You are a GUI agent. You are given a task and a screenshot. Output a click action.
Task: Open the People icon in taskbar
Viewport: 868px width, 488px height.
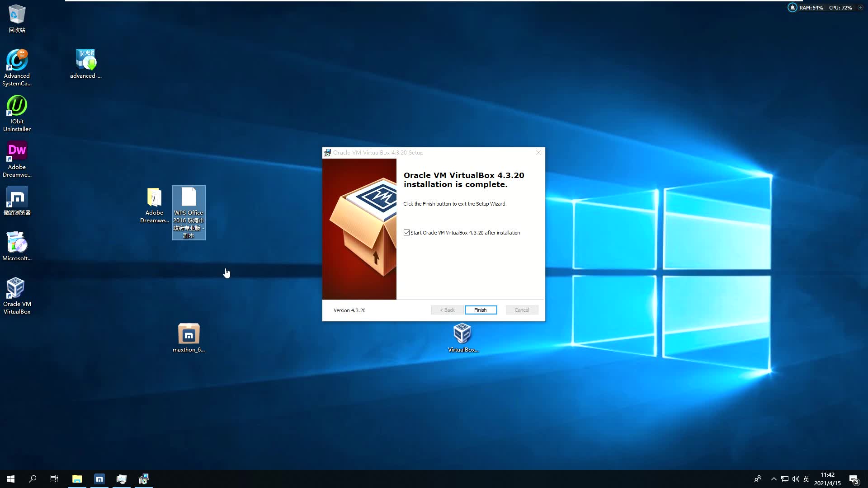(758, 479)
